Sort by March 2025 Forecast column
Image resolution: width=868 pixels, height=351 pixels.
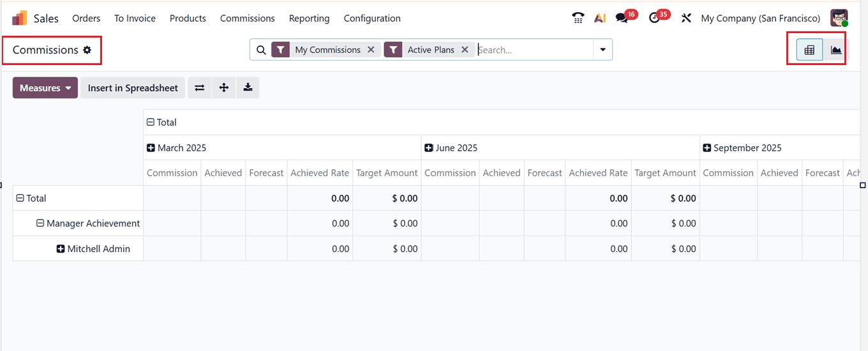[266, 173]
